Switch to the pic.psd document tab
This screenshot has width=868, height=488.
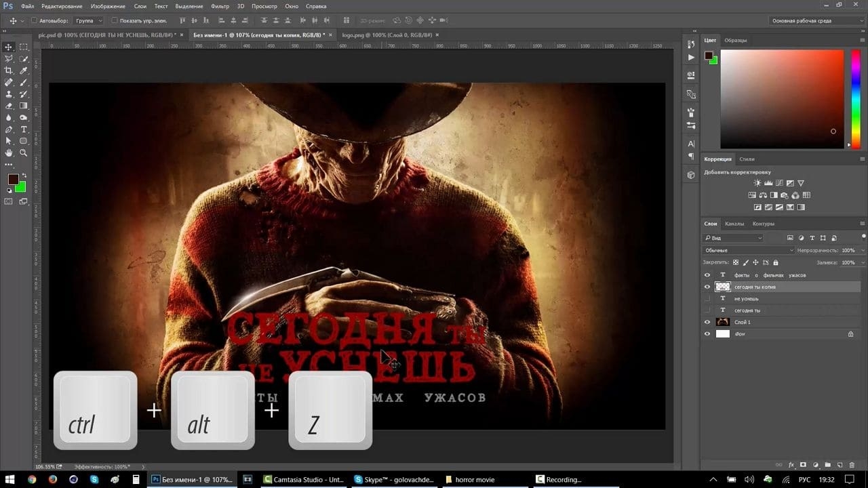[x=106, y=35]
